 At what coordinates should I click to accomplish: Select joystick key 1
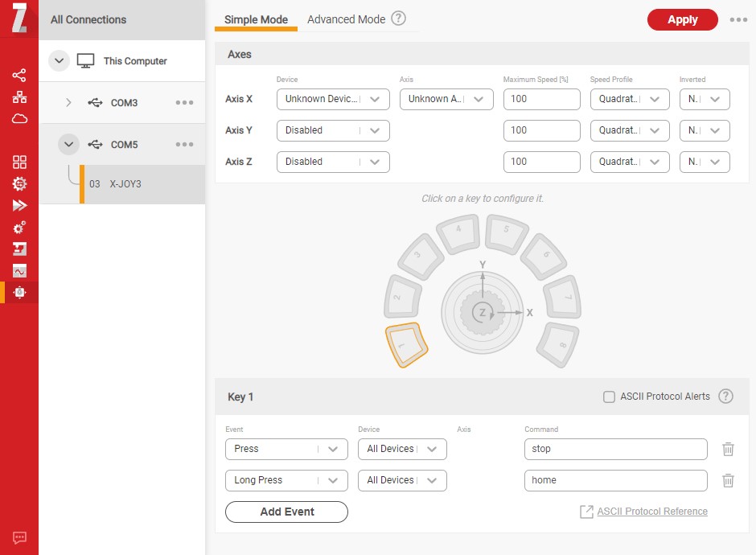pyautogui.click(x=406, y=344)
